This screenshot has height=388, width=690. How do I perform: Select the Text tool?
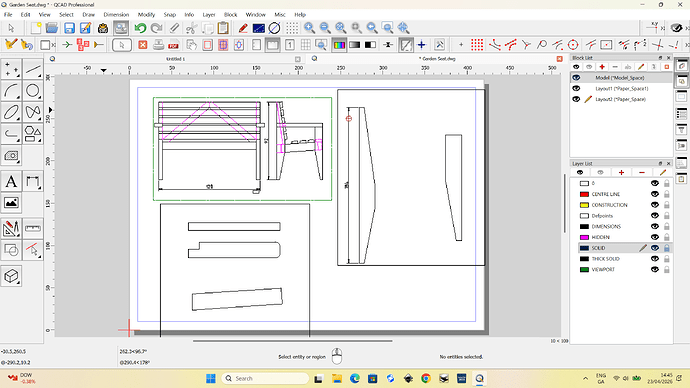[11, 181]
